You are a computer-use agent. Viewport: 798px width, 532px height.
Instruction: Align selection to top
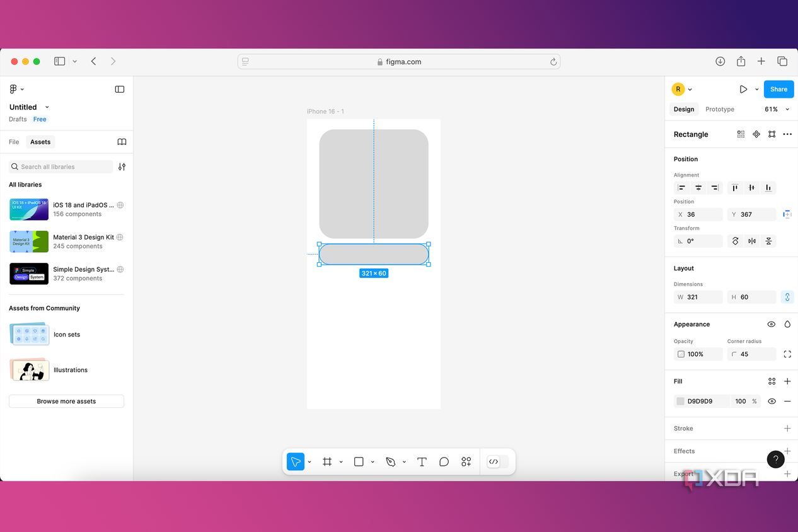(735, 188)
